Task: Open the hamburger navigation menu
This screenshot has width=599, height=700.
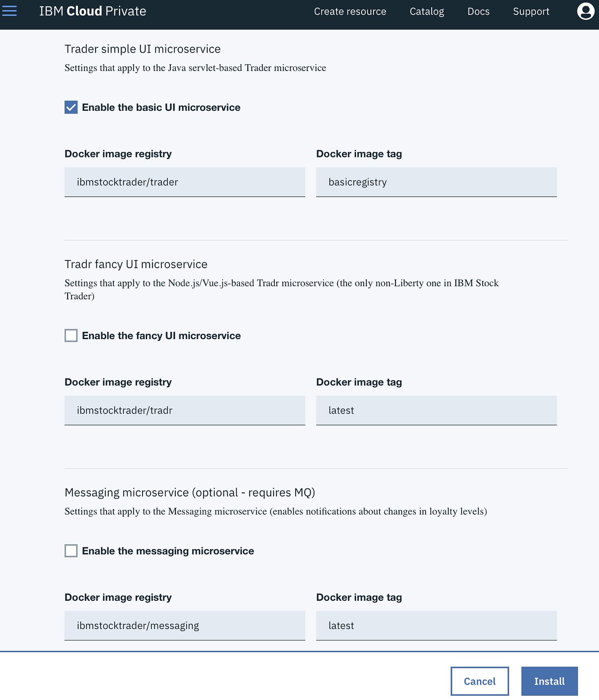Action: click(x=9, y=11)
